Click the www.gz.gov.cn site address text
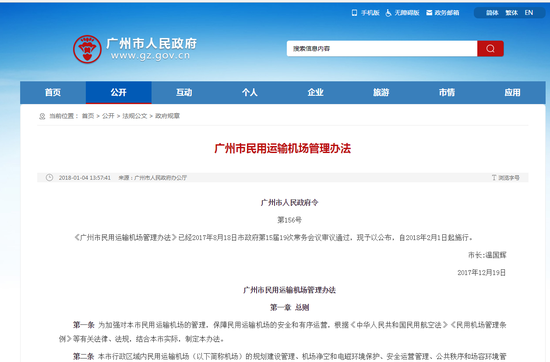The width and height of the screenshot is (550, 362). point(150,56)
